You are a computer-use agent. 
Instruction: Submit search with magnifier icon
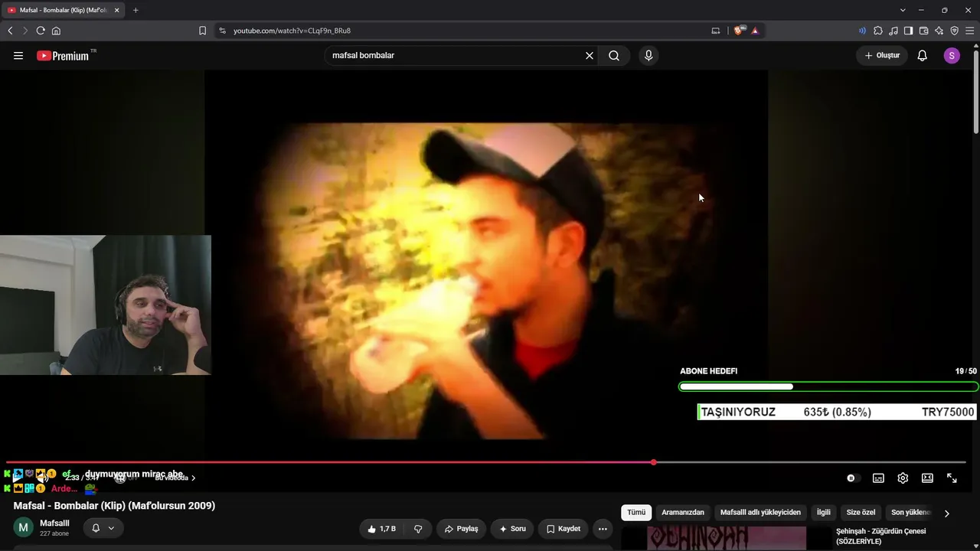[614, 56]
